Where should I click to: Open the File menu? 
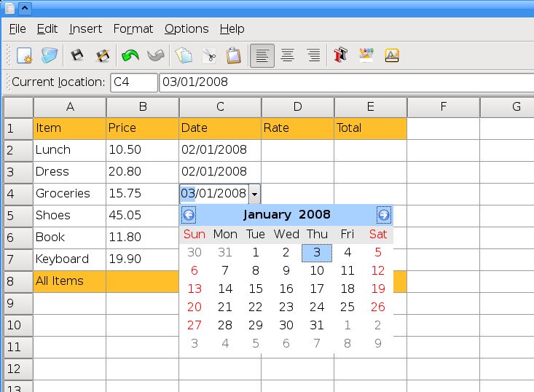(x=17, y=29)
